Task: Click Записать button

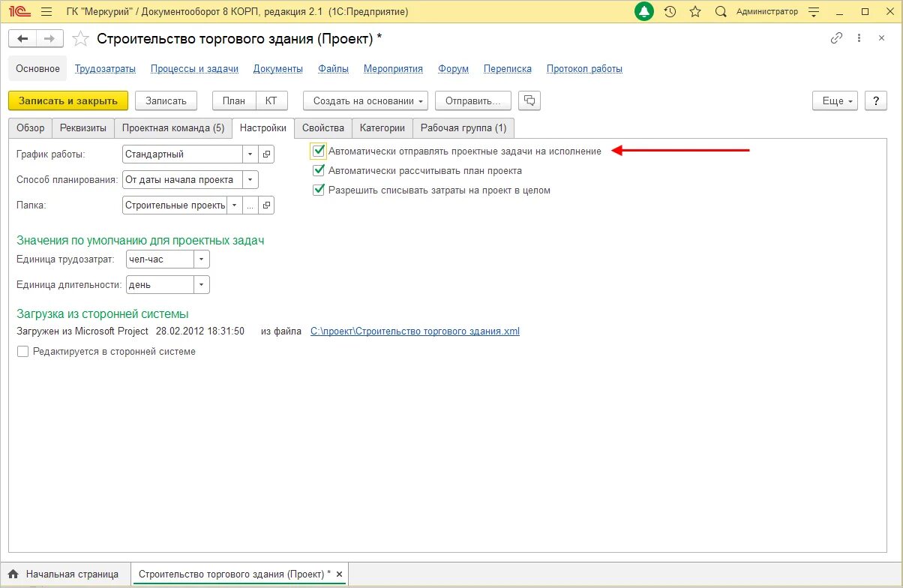Action: pyautogui.click(x=166, y=101)
